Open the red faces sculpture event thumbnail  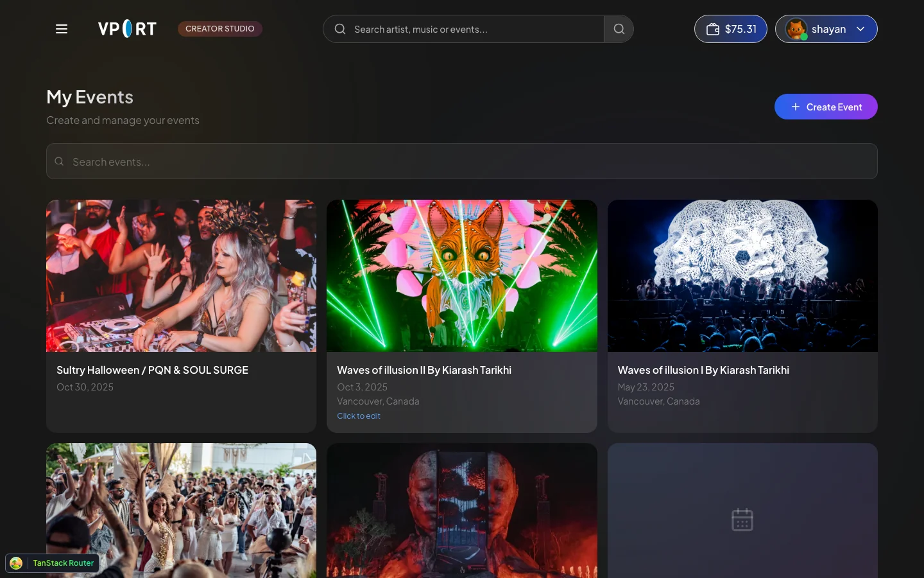[x=462, y=511]
